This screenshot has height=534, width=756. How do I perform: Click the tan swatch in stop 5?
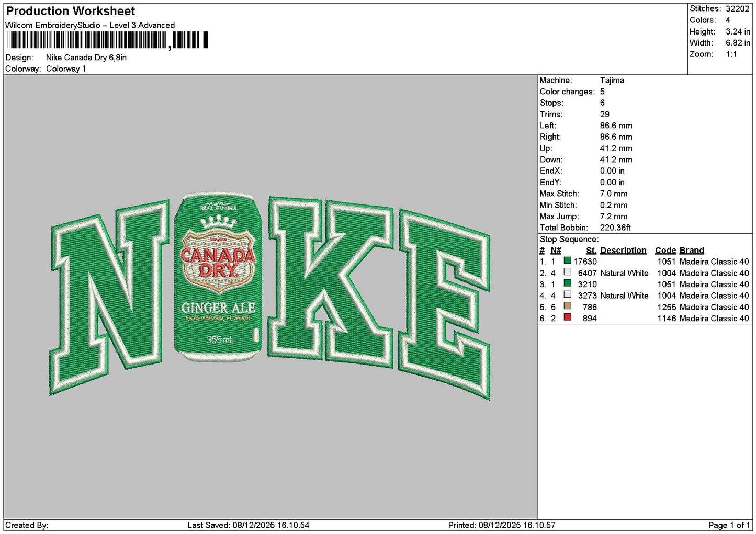pos(567,306)
